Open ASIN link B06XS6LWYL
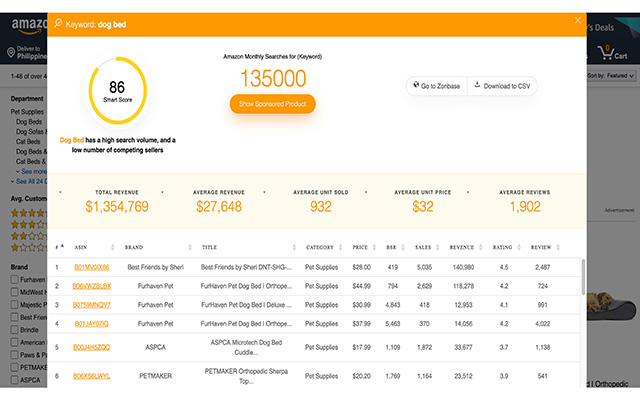640x400 pixels. 91,376
